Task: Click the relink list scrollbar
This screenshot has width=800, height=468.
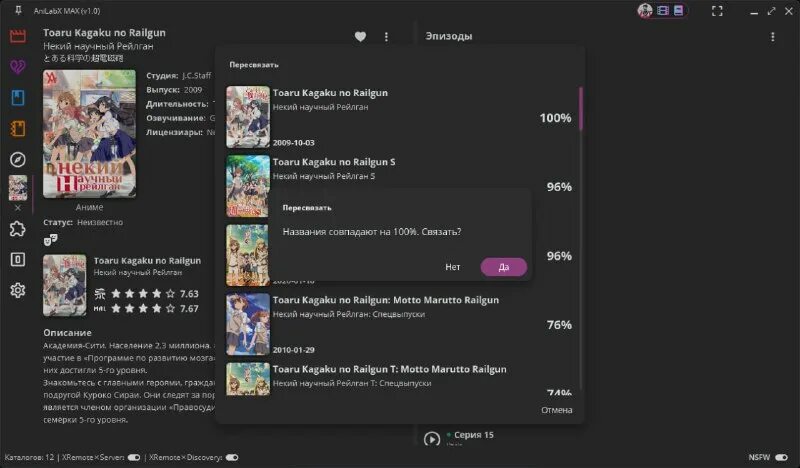Action: point(581,109)
